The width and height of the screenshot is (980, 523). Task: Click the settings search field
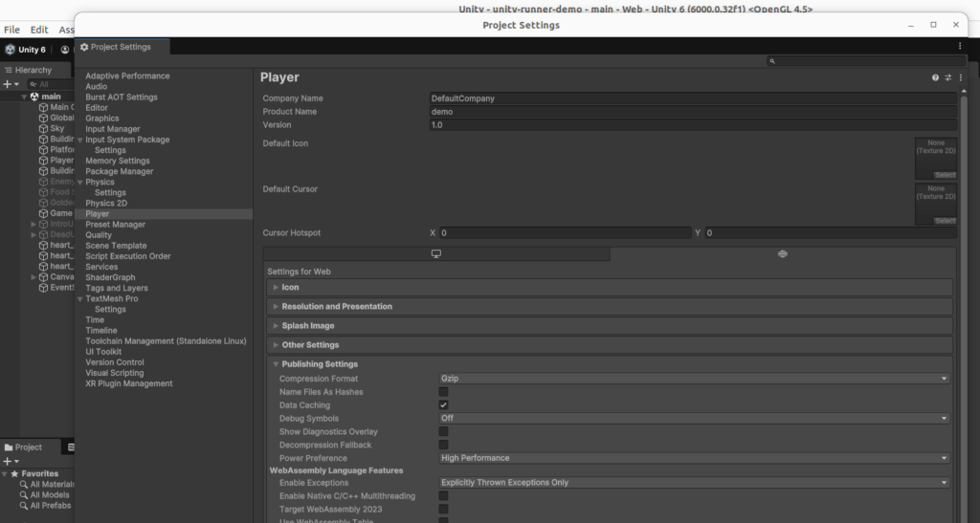coord(865,61)
